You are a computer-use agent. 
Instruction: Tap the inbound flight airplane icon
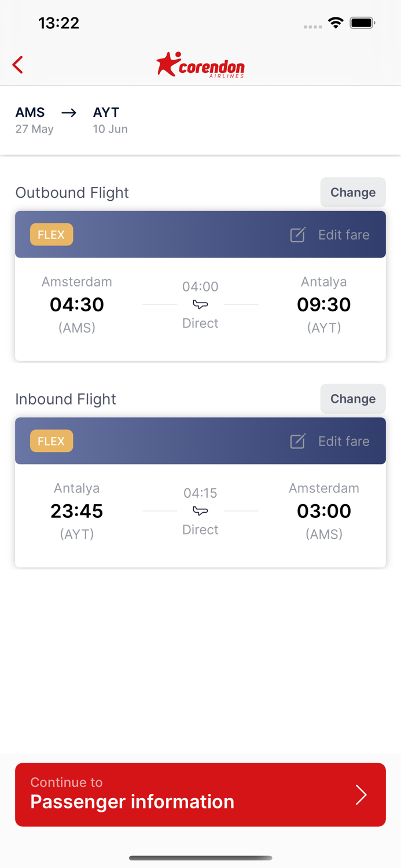point(200,511)
